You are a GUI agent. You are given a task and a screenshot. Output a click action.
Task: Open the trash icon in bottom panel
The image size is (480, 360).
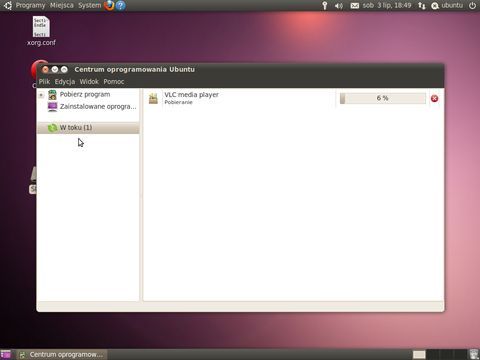474,354
